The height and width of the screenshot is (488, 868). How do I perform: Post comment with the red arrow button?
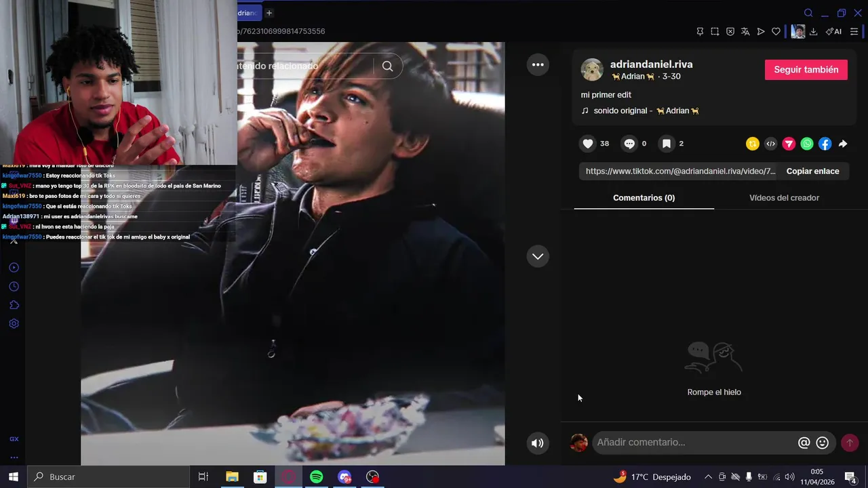[850, 443]
